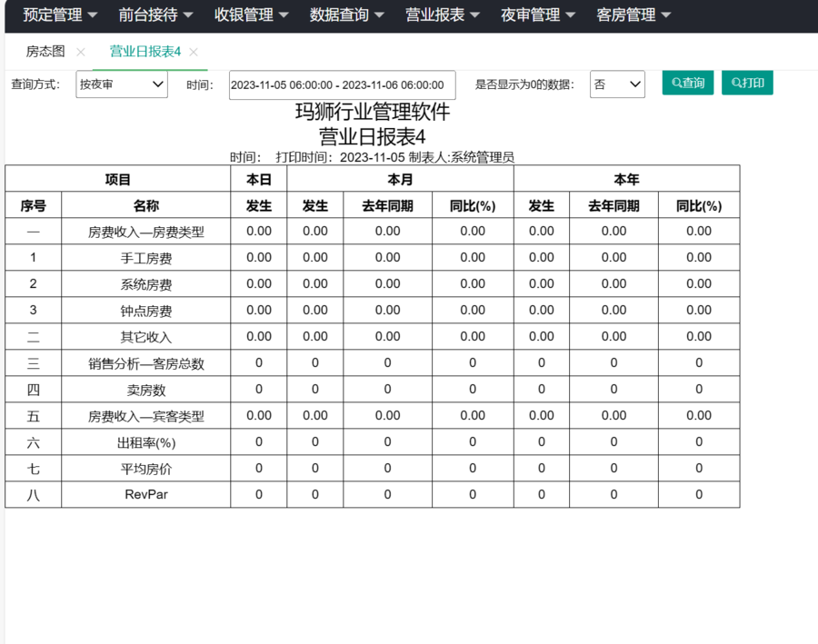Click the 查询 search button

[x=688, y=83]
